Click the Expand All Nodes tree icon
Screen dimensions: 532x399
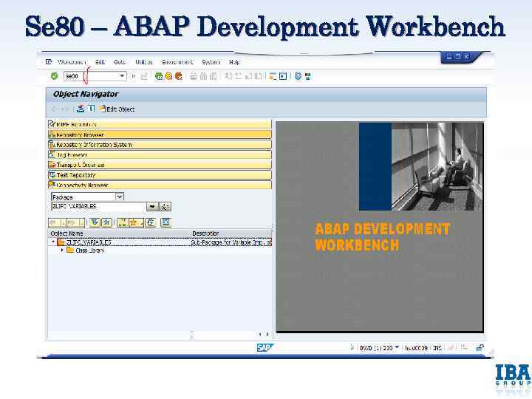[95, 222]
